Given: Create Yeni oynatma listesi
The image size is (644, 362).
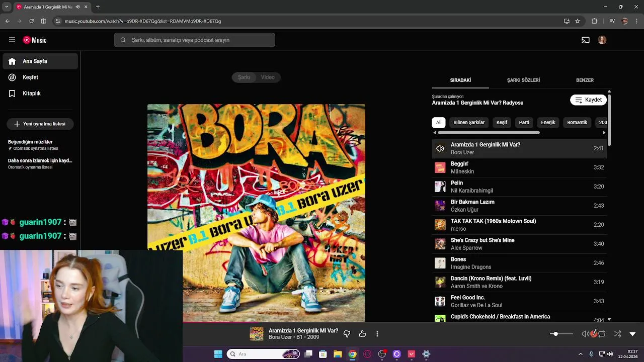Looking at the screenshot, I should 40,124.
